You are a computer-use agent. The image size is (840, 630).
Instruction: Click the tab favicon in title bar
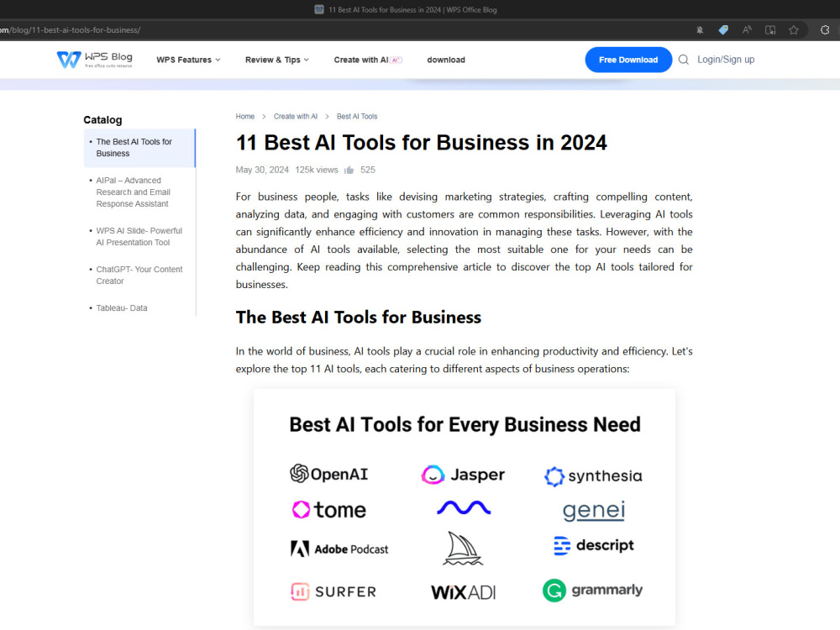click(318, 9)
